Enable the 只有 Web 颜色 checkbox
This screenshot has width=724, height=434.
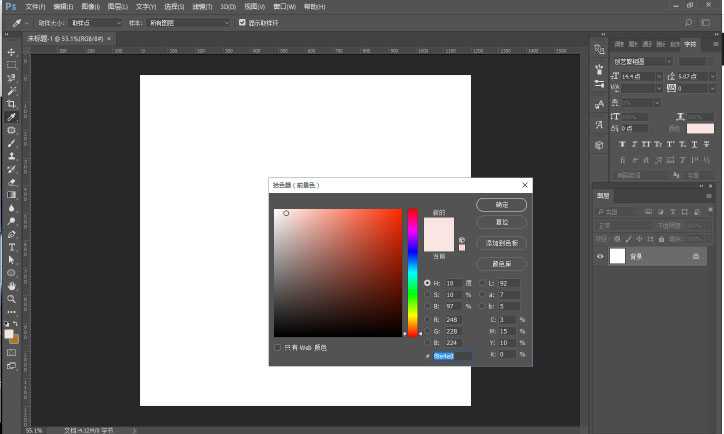[278, 347]
